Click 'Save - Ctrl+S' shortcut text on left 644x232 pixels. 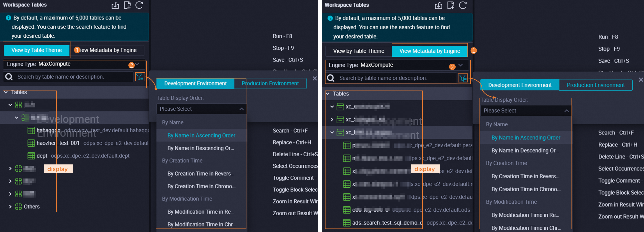click(288, 60)
